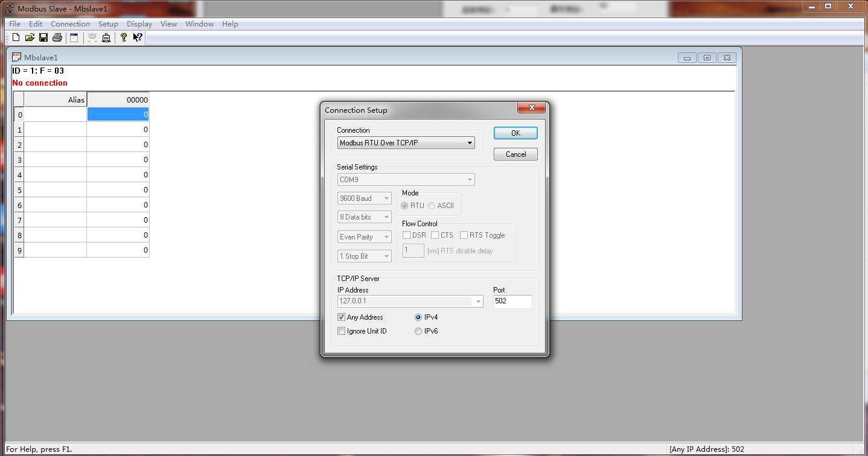This screenshot has height=456, width=868.
Task: Select the IPv6 radio button
Action: (418, 331)
